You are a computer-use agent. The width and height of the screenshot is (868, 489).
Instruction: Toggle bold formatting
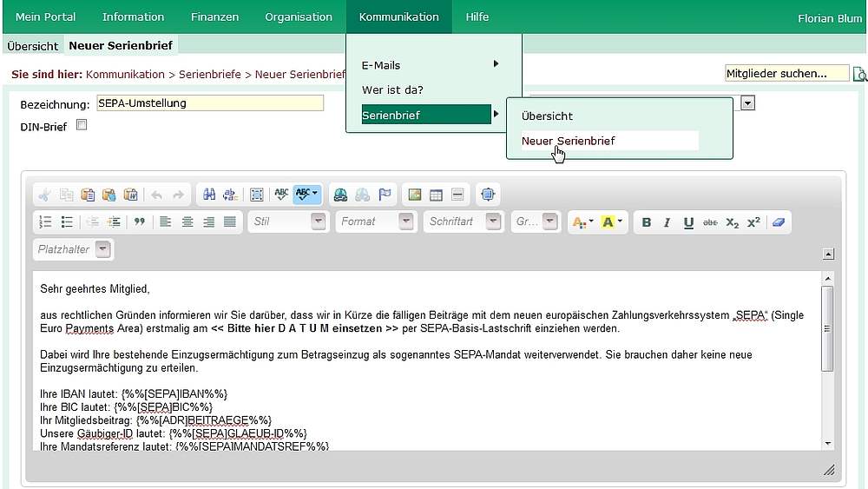tap(647, 222)
